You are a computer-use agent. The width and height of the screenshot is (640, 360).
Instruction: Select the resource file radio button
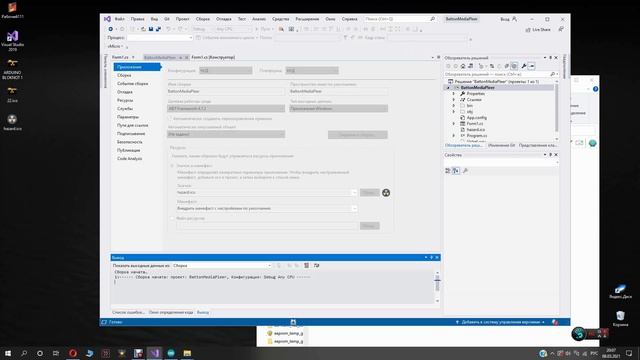tap(172, 218)
